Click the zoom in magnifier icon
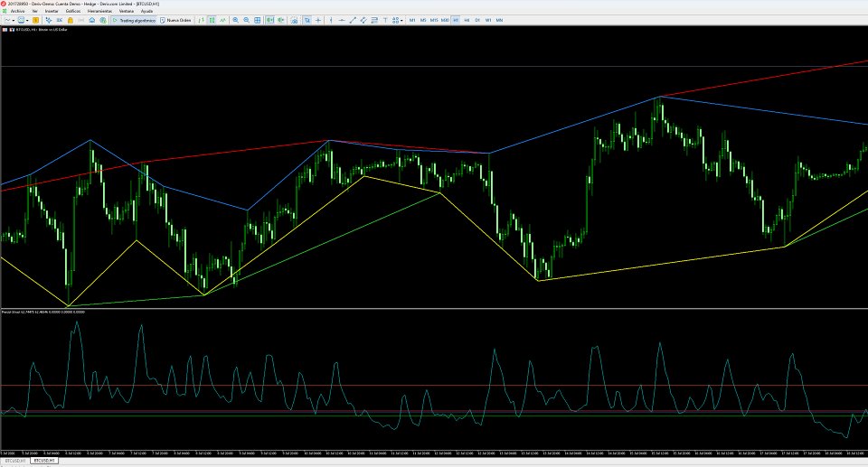Viewport: 868px width, 467px height. 235,20
